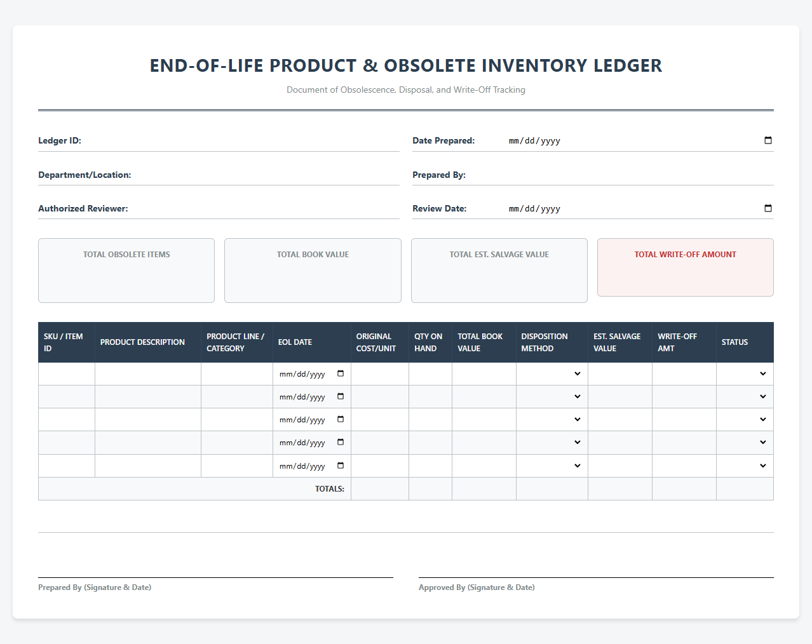Open EOL date calendar icon in fifth row
The image size is (812, 644).
tap(341, 466)
